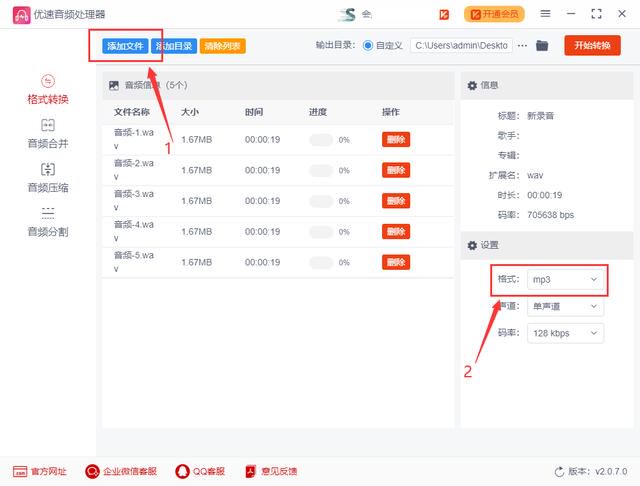Delete the 音频-4.wav row
Screen dimensions: 640x486
pyautogui.click(x=396, y=232)
